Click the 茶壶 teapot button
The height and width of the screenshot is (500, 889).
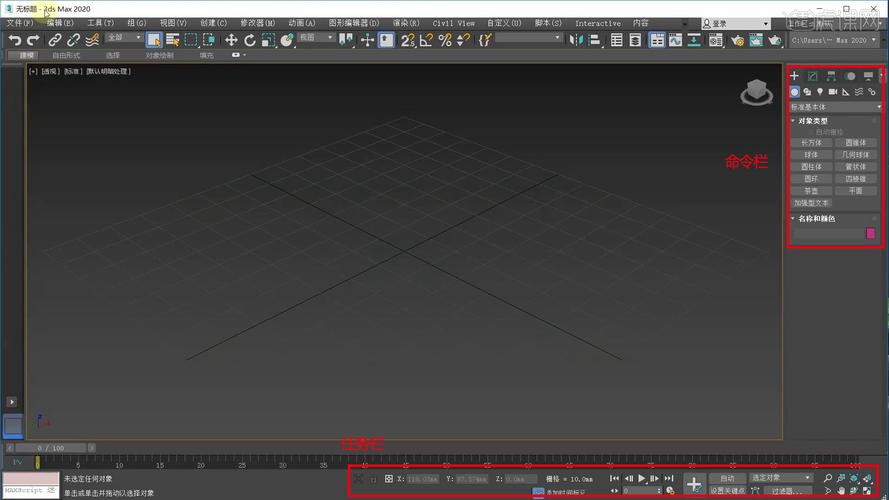click(811, 190)
